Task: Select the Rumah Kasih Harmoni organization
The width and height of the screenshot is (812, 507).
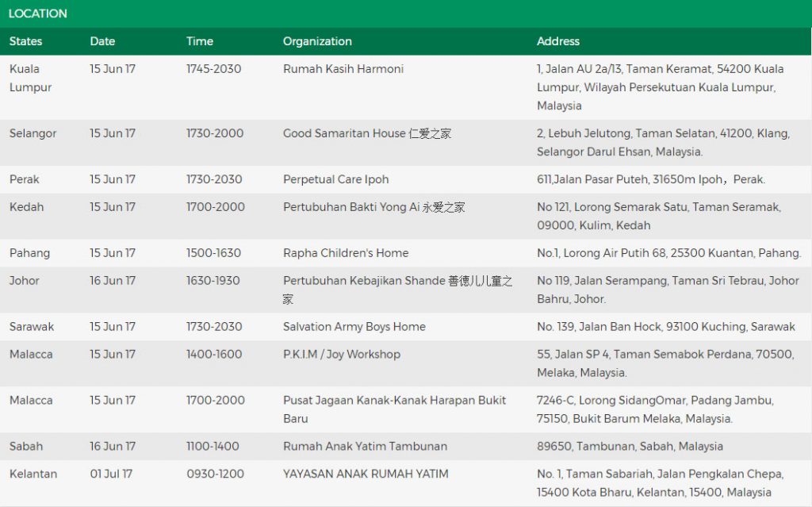Action: (343, 69)
